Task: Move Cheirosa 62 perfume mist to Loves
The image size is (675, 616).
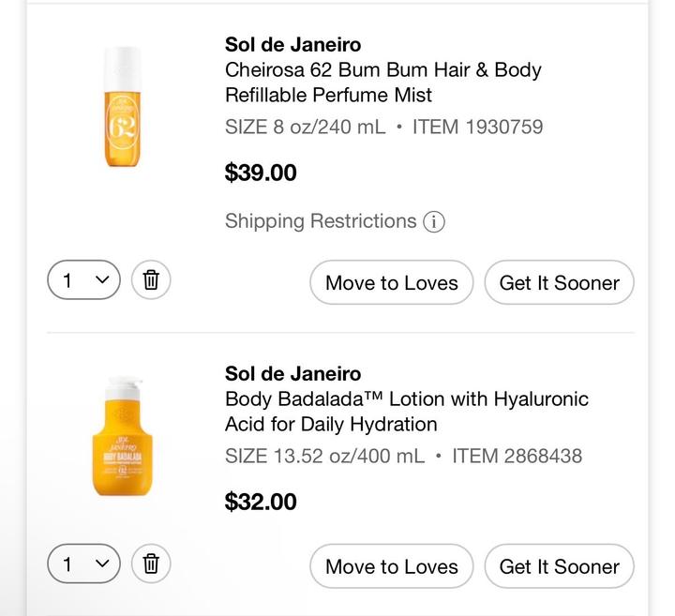Action: [x=391, y=282]
